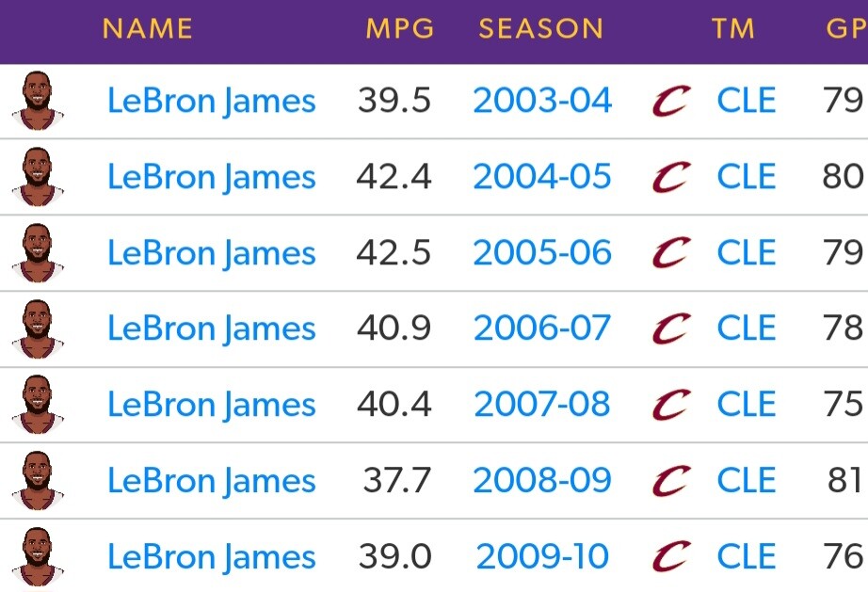
Task: Click the Cavaliers logo in the 2005-06 row
Action: coord(670,253)
